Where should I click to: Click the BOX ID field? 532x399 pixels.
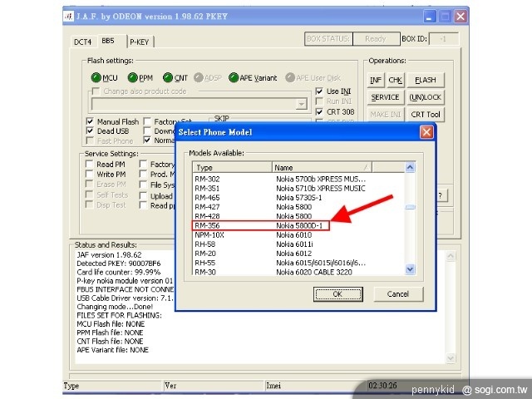[x=444, y=39]
